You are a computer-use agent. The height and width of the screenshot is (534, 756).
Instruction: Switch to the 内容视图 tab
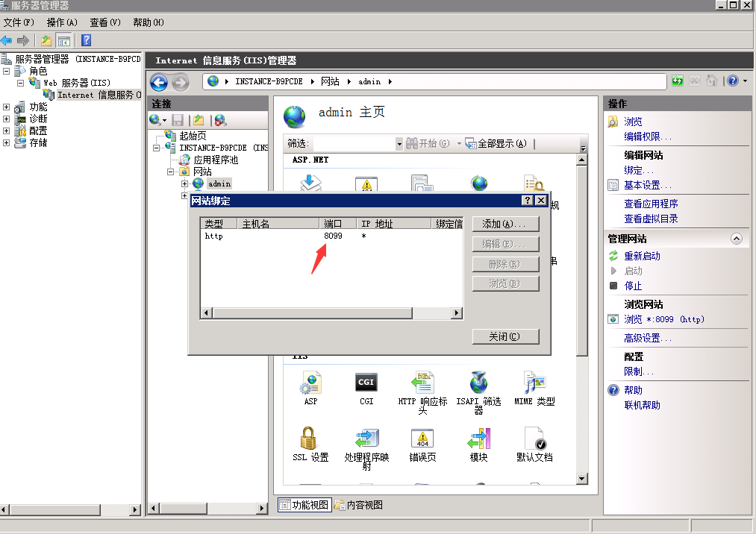click(x=359, y=505)
